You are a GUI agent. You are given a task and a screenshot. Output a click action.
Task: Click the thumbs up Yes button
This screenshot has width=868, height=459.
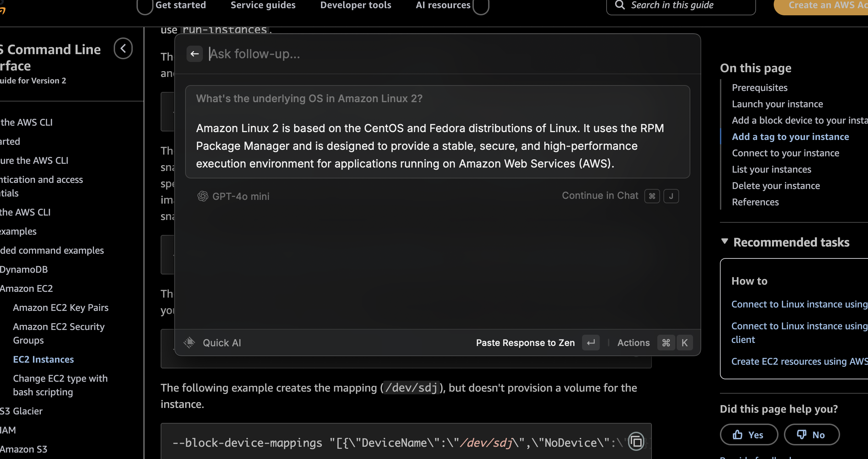coord(749,434)
